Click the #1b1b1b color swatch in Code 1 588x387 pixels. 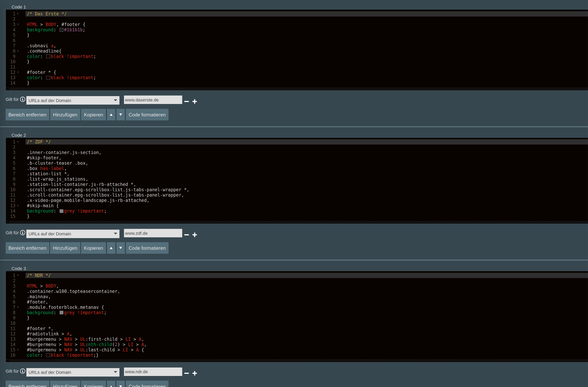click(61, 30)
